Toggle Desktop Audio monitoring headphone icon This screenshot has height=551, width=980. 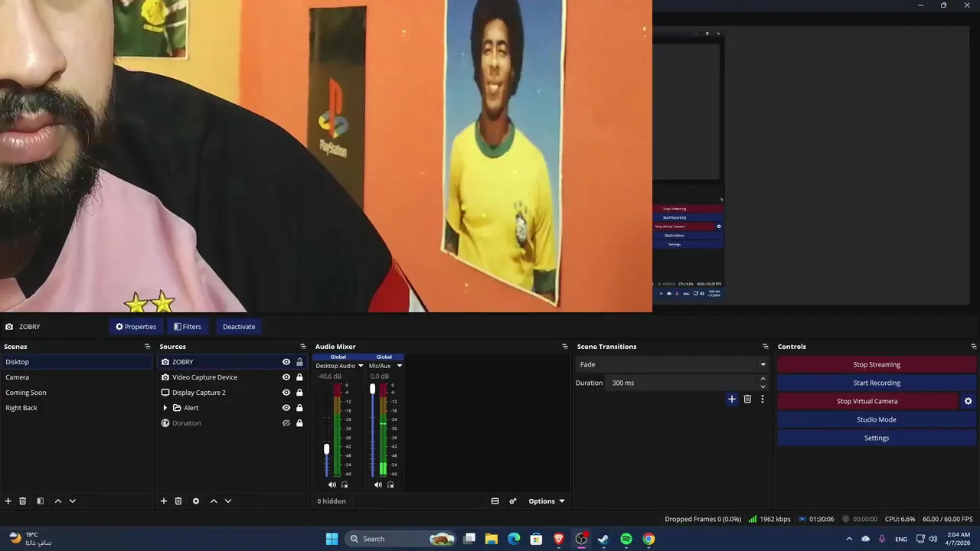coord(345,484)
